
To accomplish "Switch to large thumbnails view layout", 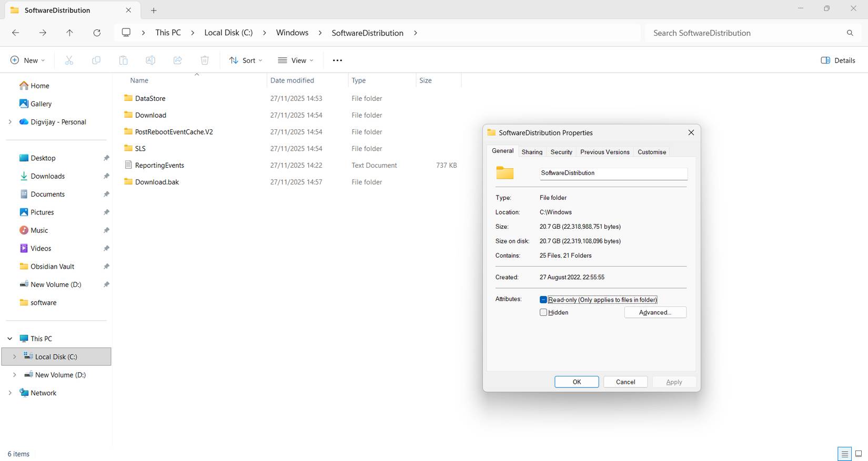I will click(x=859, y=454).
